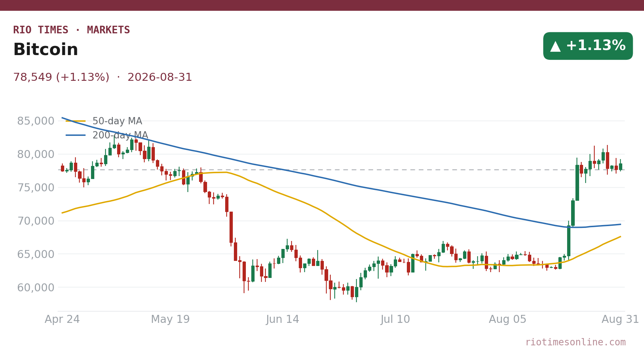Click the Apr 24 date label
The height and width of the screenshot is (362, 644).
point(62,320)
